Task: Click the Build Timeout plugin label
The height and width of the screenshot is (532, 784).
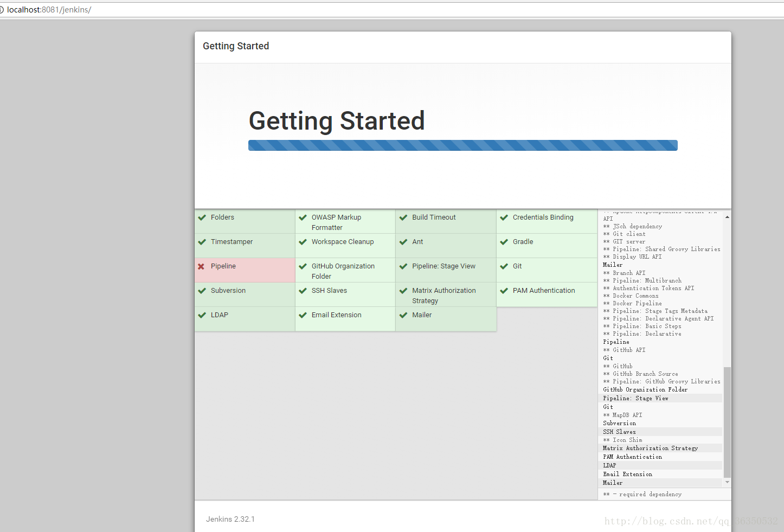Action: tap(434, 217)
